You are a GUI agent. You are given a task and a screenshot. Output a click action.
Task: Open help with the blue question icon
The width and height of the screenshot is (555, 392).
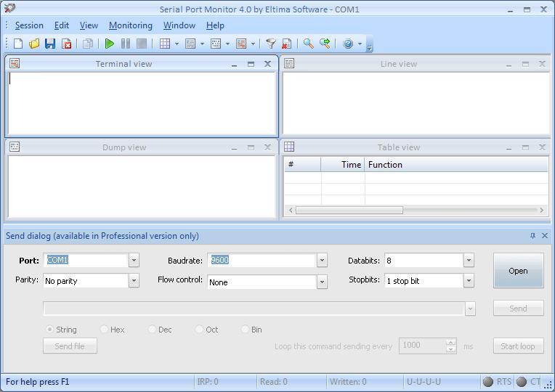pyautogui.click(x=348, y=44)
